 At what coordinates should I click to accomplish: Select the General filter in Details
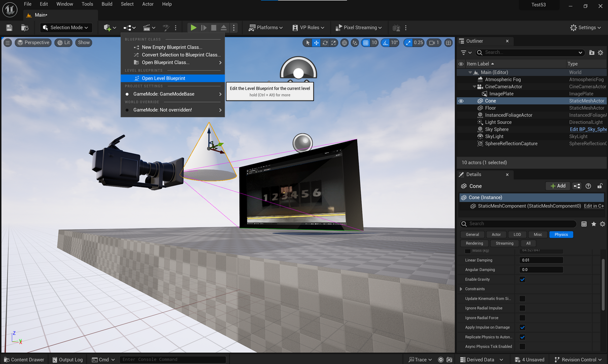[x=472, y=234]
